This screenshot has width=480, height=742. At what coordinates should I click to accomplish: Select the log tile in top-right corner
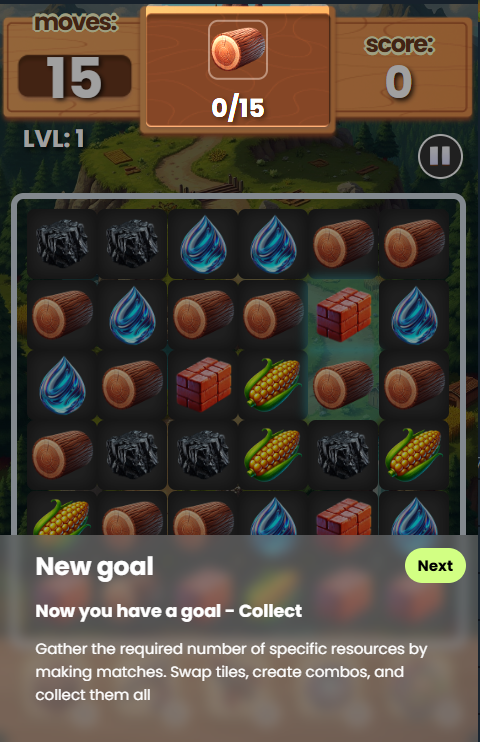414,244
